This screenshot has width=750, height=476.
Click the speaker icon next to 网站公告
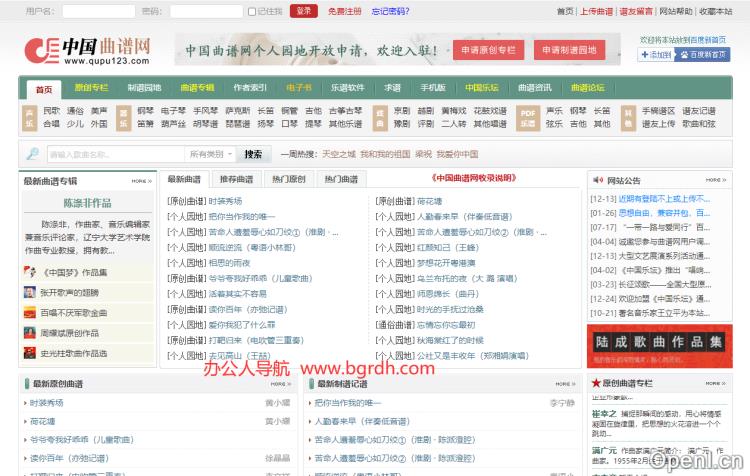(x=598, y=180)
